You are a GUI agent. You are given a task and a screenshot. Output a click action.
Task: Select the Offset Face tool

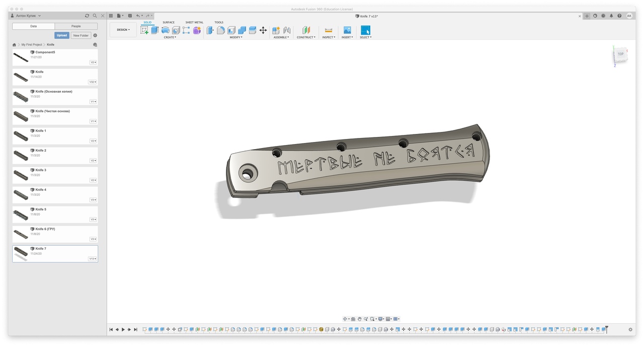253,30
